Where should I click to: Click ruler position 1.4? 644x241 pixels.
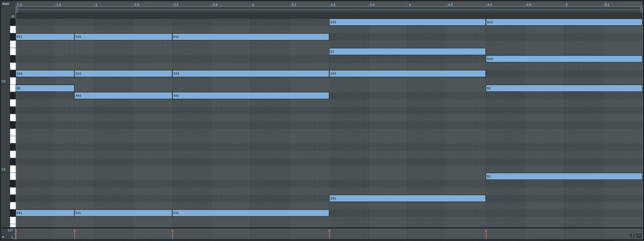58,5
